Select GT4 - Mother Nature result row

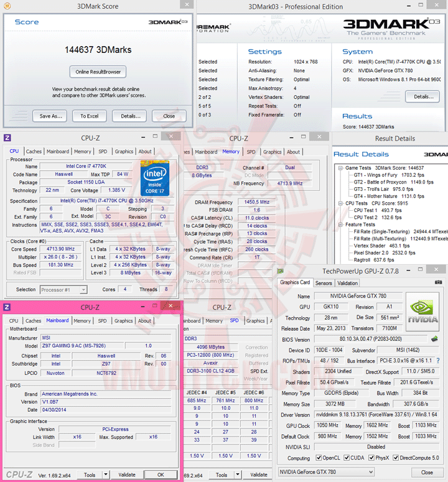point(389,196)
